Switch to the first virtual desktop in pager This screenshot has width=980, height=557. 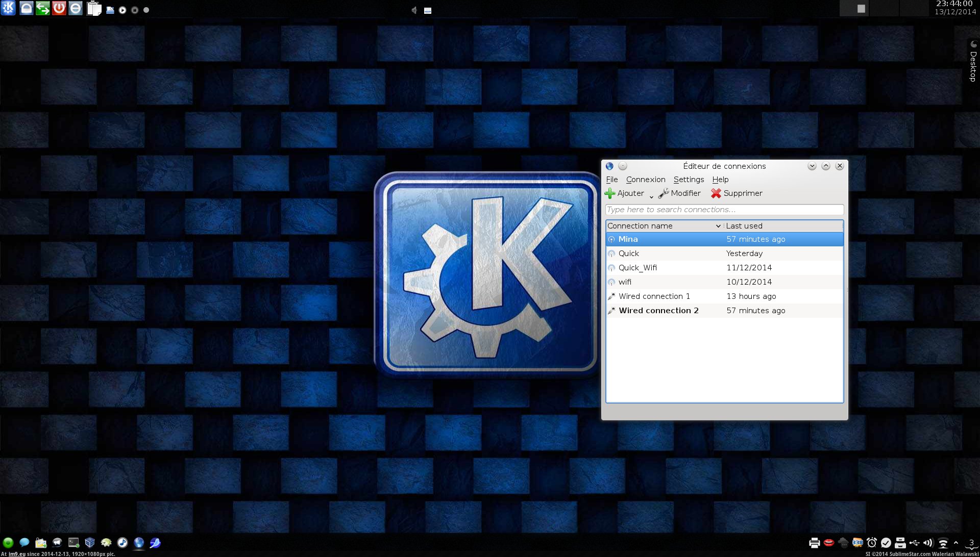(x=854, y=8)
